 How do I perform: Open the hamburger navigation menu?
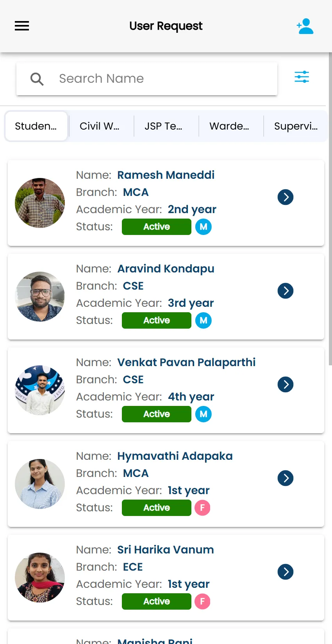[22, 26]
